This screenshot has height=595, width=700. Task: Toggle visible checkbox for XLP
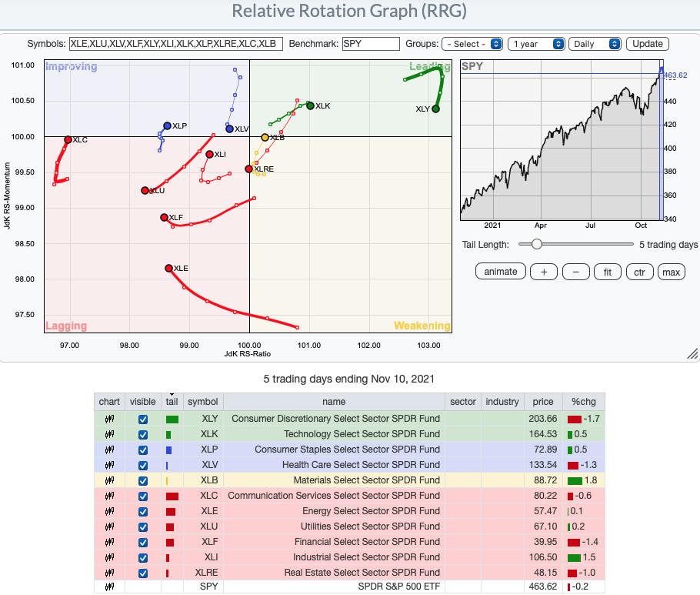[143, 450]
